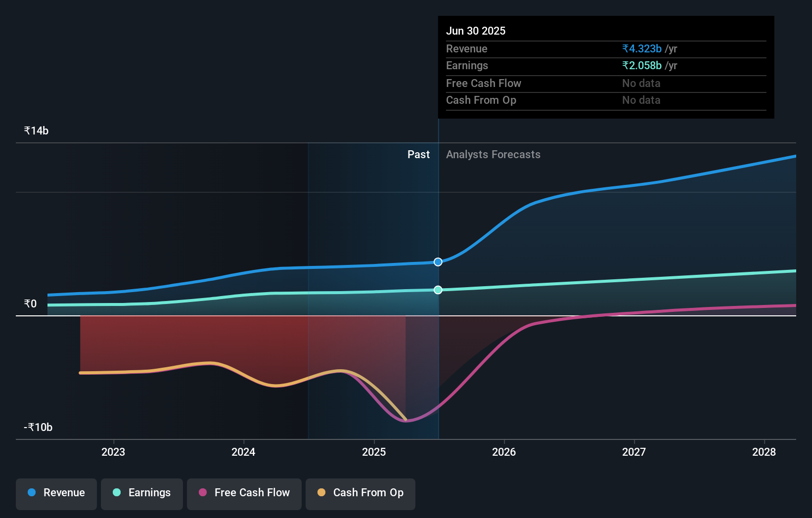Toggle the Cash From Op legend button
This screenshot has height=518, width=812.
[x=361, y=494]
